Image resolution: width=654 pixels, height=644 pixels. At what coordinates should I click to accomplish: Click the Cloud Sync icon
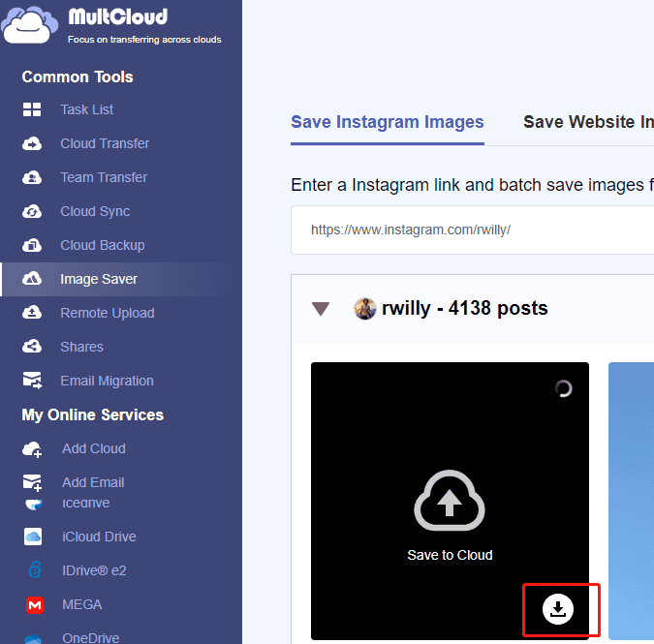[x=32, y=211]
